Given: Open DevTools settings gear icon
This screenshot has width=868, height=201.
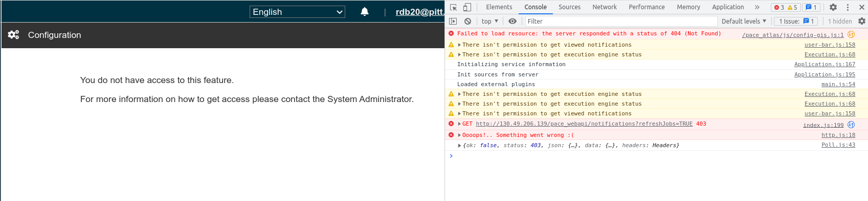Looking at the screenshot, I should coord(833,7).
